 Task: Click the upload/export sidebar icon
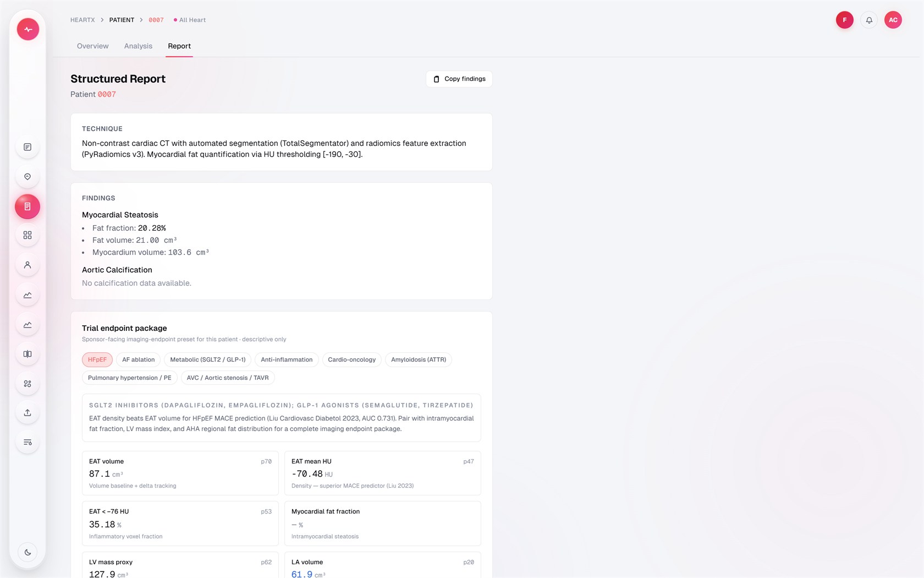tap(28, 412)
